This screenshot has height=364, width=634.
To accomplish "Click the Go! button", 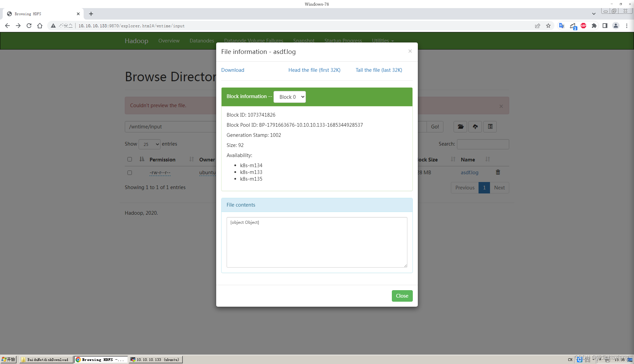I will click(x=435, y=127).
